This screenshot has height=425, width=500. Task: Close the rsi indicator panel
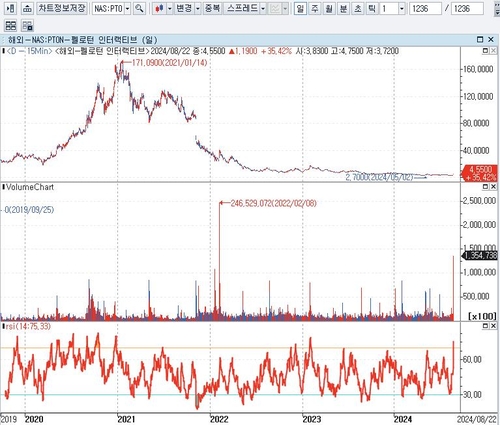493,326
